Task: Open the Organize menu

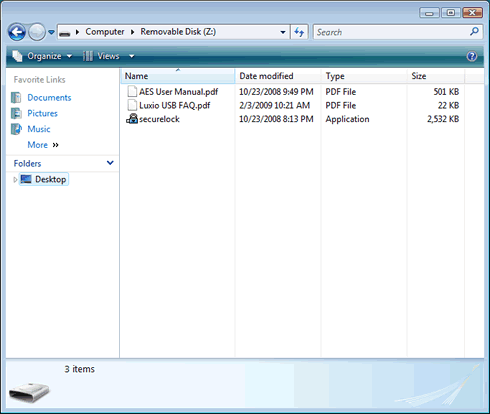Action: (42, 56)
